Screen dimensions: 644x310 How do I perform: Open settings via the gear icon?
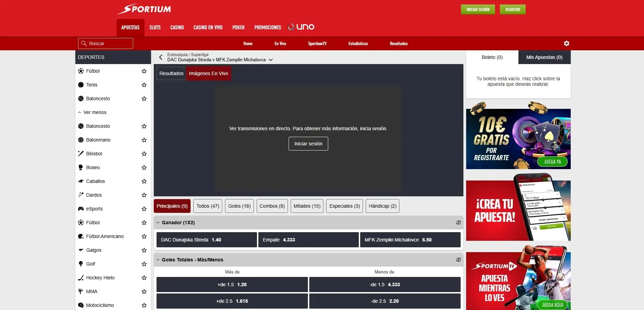point(566,43)
